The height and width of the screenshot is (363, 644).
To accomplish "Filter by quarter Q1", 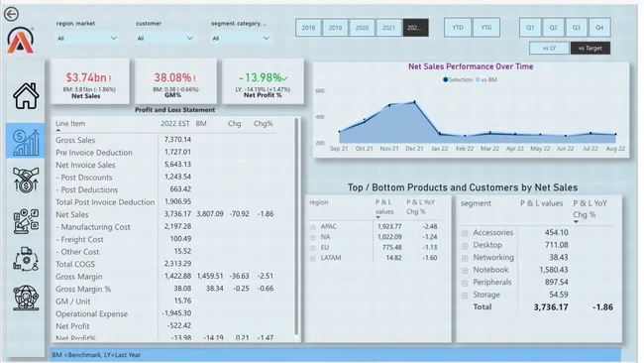I will coord(530,28).
